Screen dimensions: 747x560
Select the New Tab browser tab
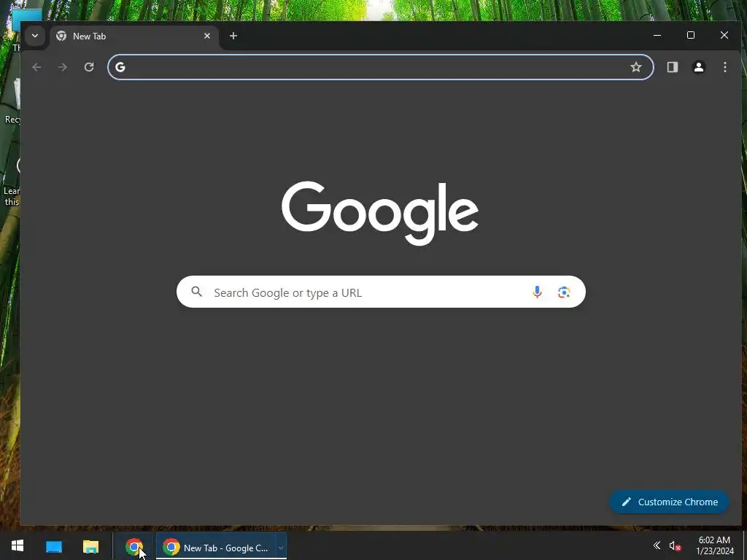pyautogui.click(x=134, y=36)
